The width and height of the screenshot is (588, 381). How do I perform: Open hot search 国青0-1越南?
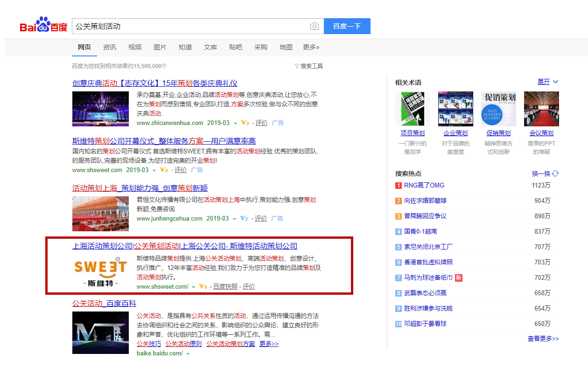(420, 231)
